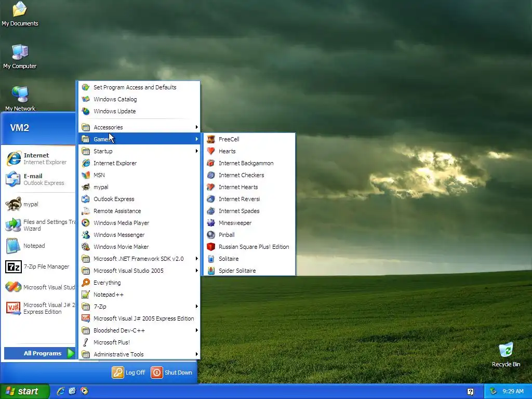
Task: Click the Windows Catalog icon
Action: pyautogui.click(x=86, y=99)
